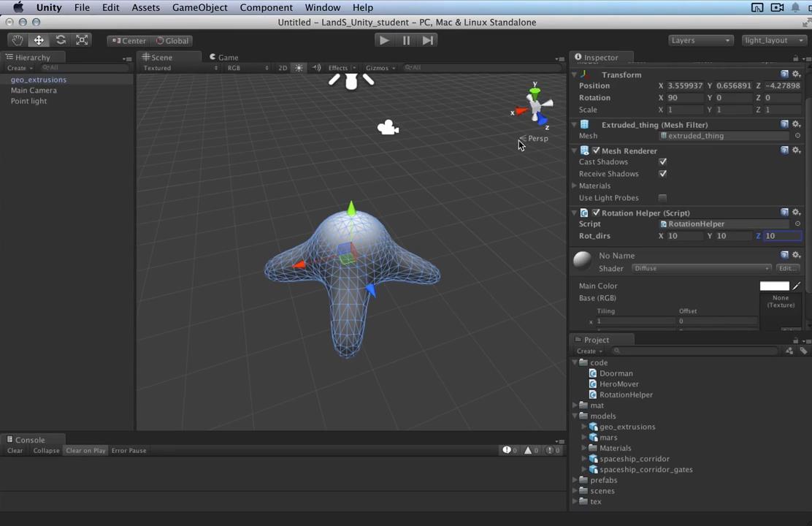Image resolution: width=812 pixels, height=526 pixels.
Task: Toggle scene lighting sun icon
Action: pyautogui.click(x=299, y=68)
